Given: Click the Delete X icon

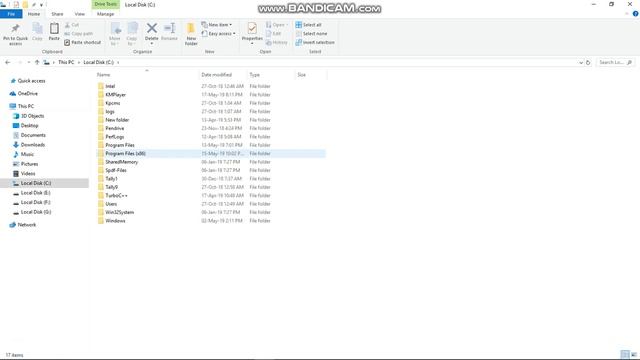Looking at the screenshot, I should click(x=152, y=28).
